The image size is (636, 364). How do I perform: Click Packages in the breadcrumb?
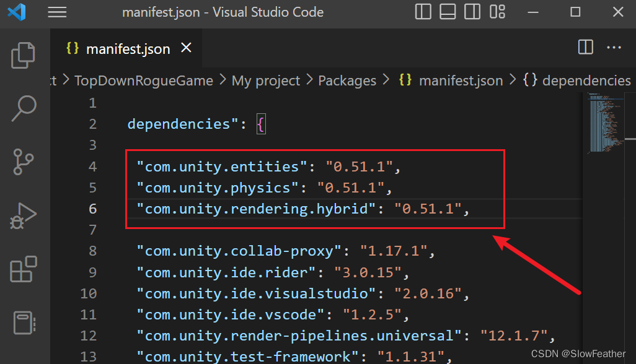tap(347, 80)
